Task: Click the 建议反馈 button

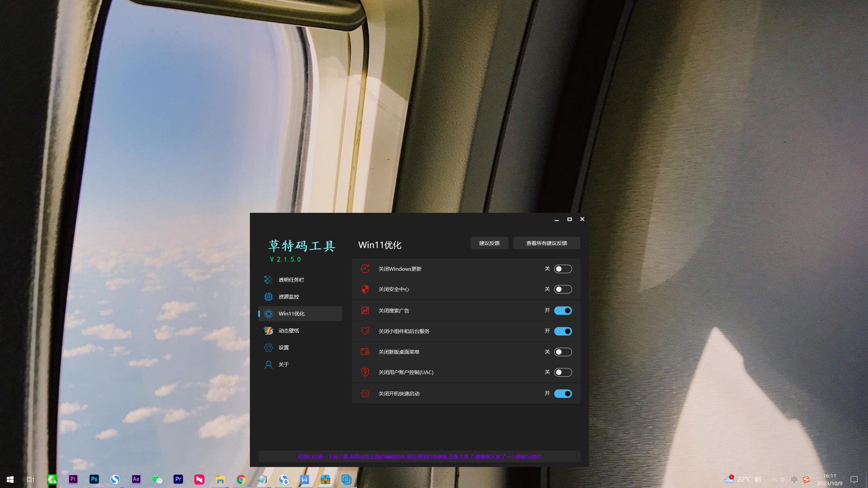Action: (x=489, y=243)
